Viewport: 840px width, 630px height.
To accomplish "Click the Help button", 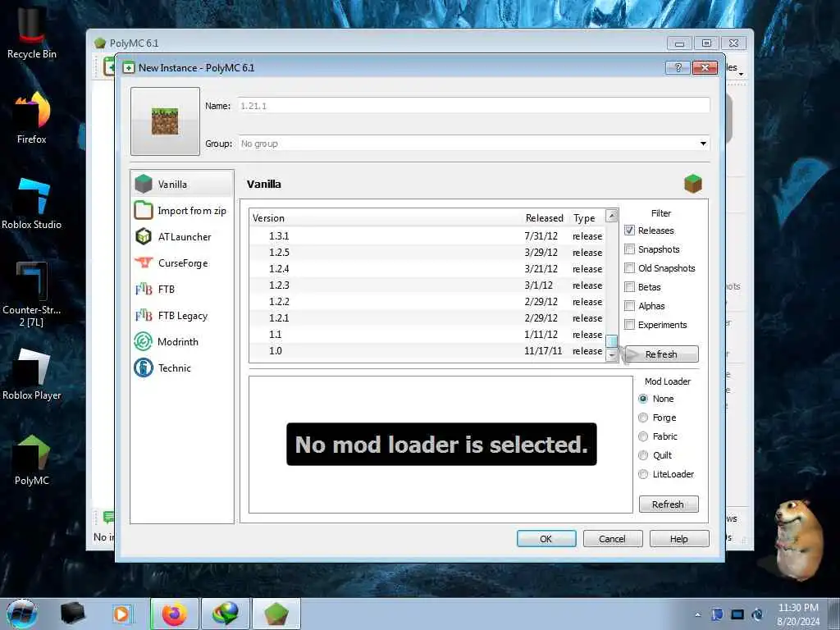I will click(x=679, y=539).
